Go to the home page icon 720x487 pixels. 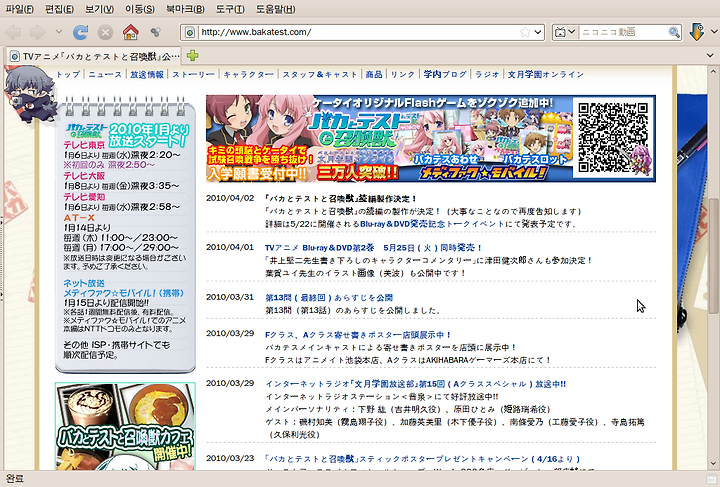[130, 32]
